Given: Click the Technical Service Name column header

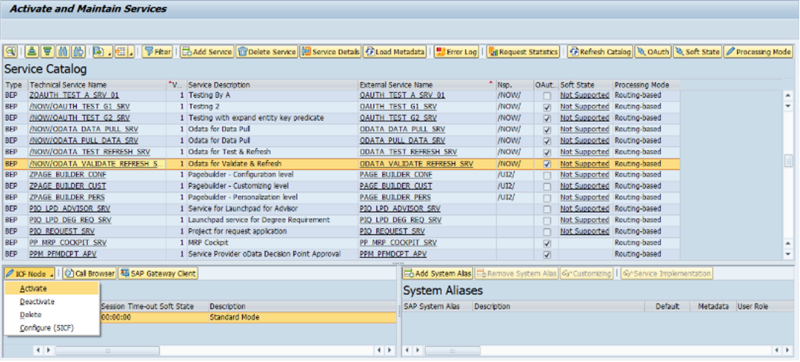Looking at the screenshot, I should pos(97,85).
